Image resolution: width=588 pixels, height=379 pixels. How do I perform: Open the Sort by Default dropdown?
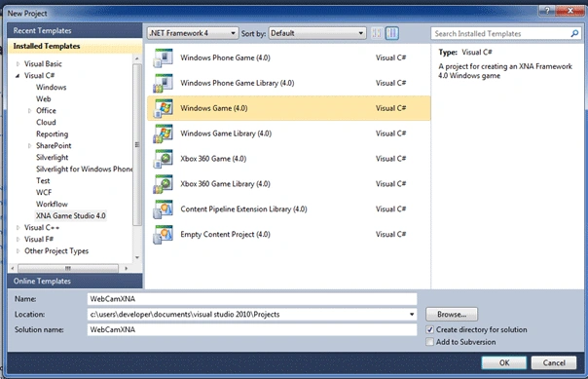pos(317,33)
